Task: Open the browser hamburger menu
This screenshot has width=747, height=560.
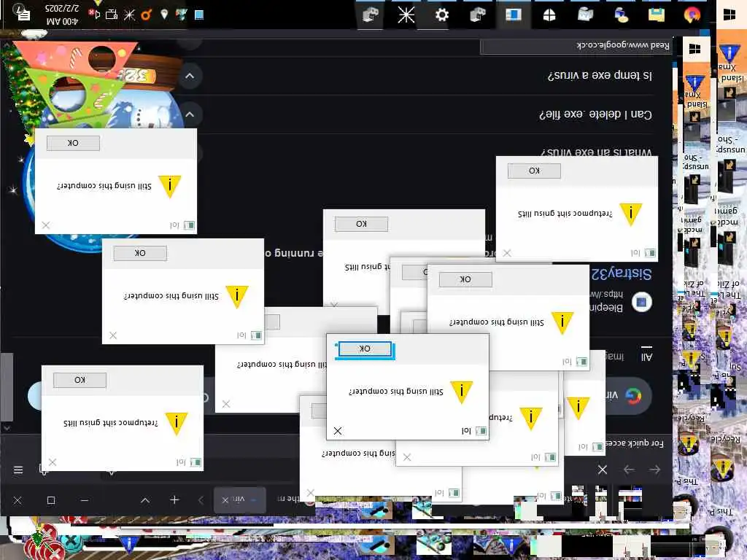Action: [18, 470]
